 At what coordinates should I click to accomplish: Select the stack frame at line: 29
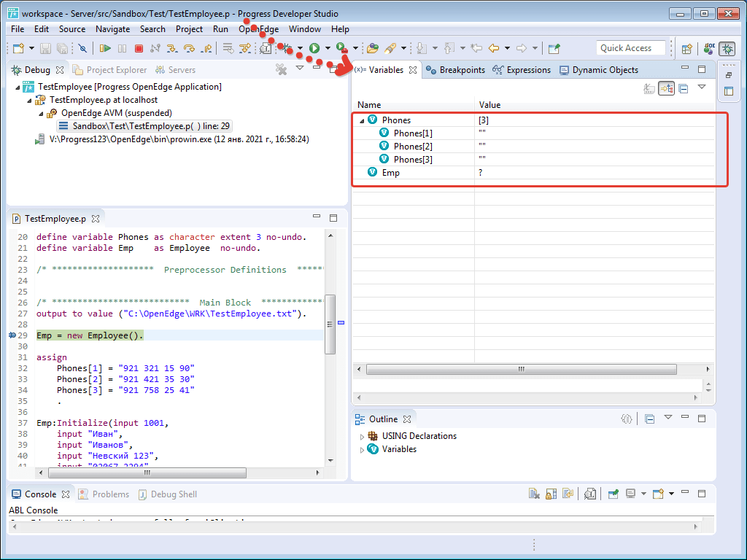point(144,126)
